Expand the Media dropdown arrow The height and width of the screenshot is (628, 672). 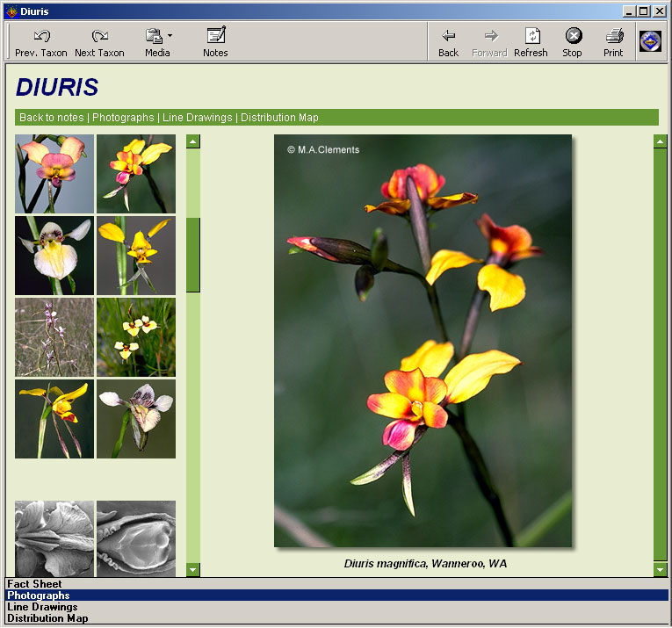tap(170, 36)
